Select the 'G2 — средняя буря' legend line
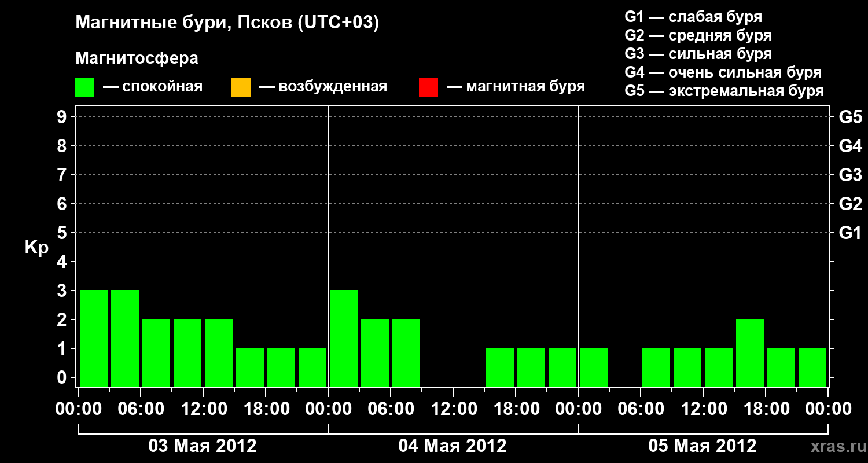Screen dimensions: 868x463 [698, 35]
